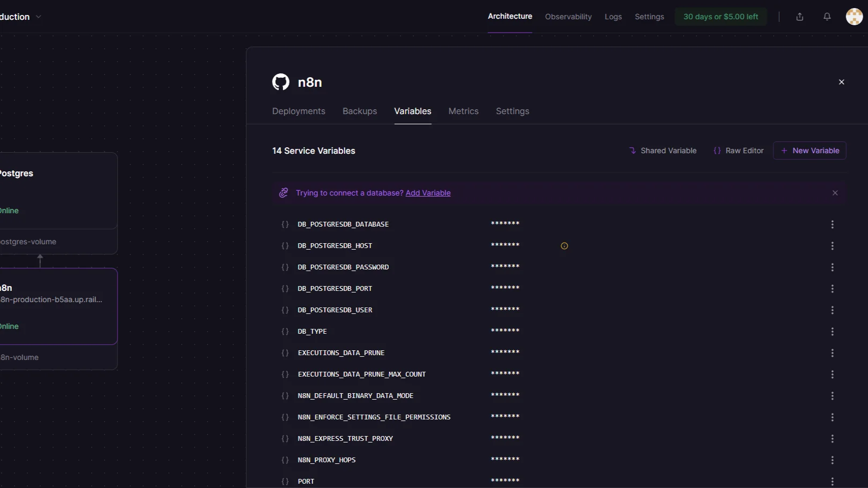Viewport: 868px width, 488px height.
Task: Open the notifications bell
Action: click(x=827, y=17)
